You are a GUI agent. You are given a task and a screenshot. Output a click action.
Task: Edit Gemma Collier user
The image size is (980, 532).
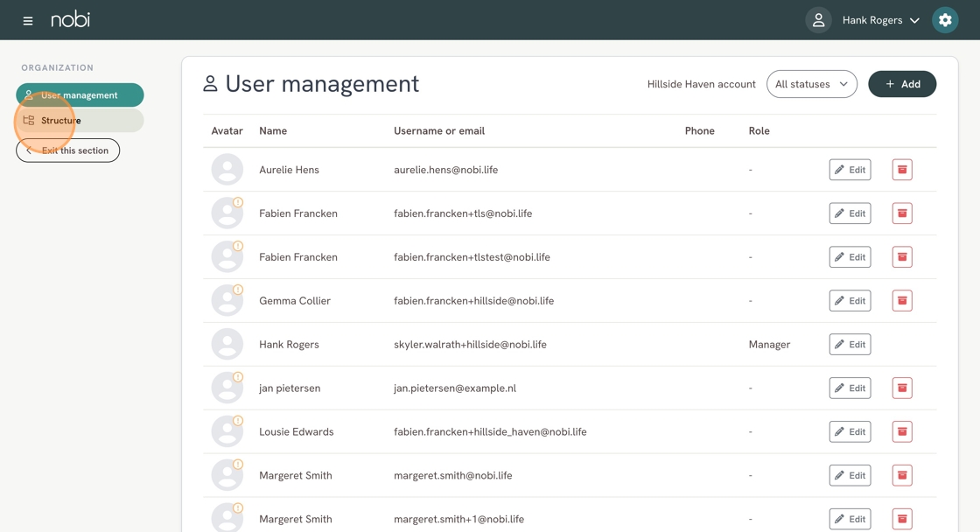coord(850,301)
